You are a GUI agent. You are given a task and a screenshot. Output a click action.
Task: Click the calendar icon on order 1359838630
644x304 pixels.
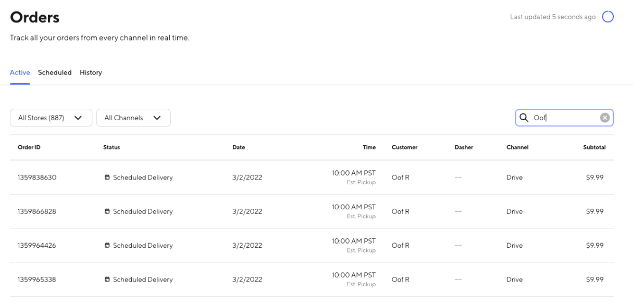tap(107, 178)
